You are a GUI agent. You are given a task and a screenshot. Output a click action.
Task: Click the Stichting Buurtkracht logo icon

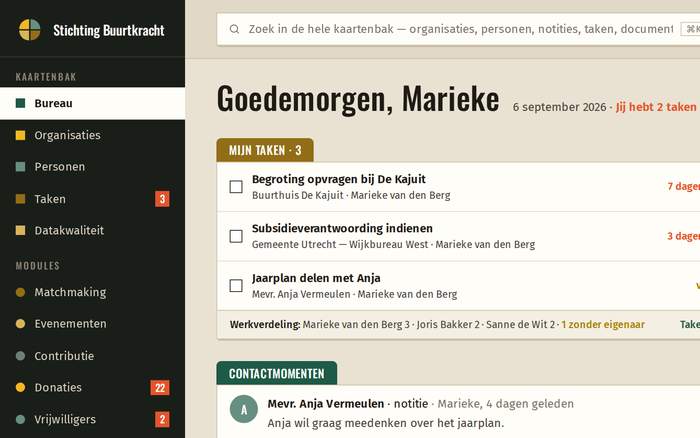coord(29,30)
